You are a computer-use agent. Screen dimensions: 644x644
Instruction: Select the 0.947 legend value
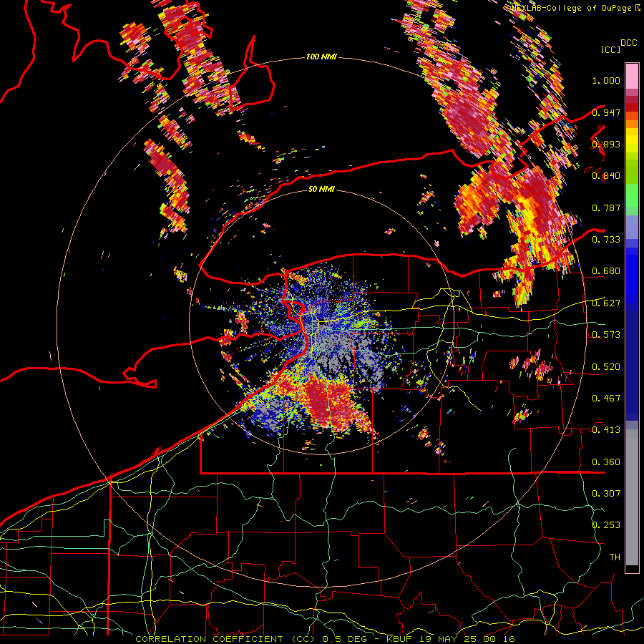pyautogui.click(x=606, y=112)
